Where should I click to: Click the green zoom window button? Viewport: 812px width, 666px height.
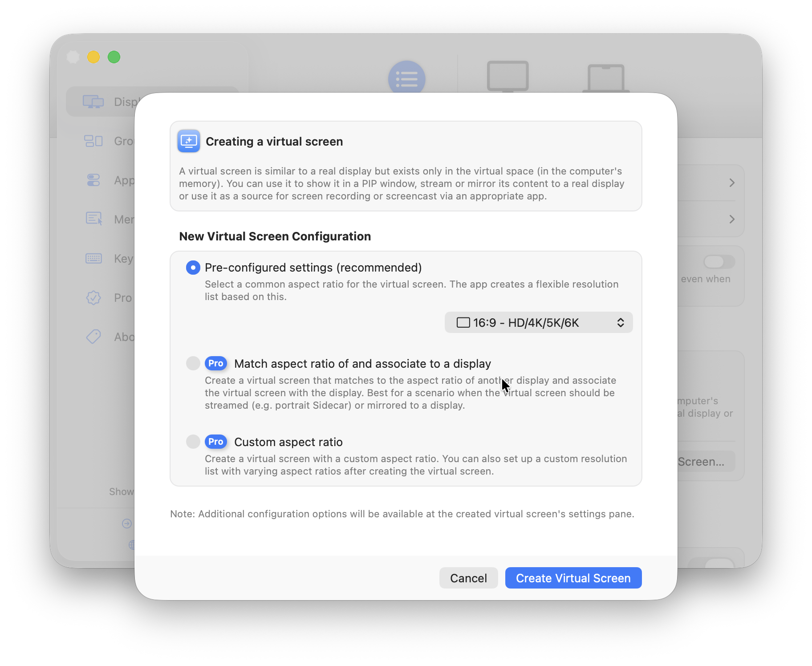(114, 57)
